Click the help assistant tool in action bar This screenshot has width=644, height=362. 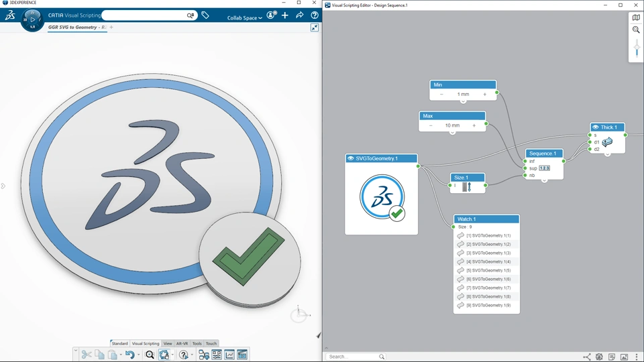tap(184, 355)
